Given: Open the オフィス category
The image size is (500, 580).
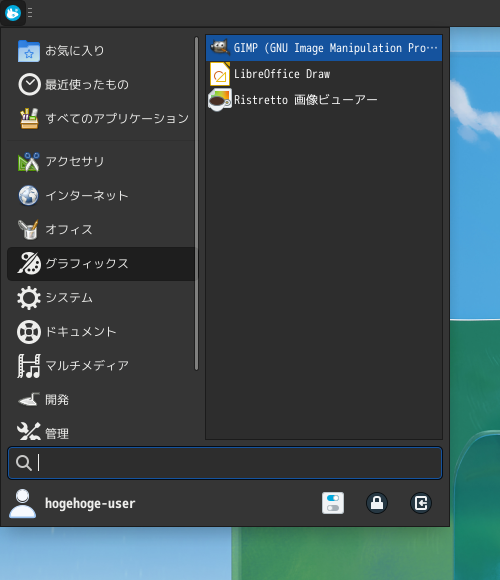Looking at the screenshot, I should (101, 230).
